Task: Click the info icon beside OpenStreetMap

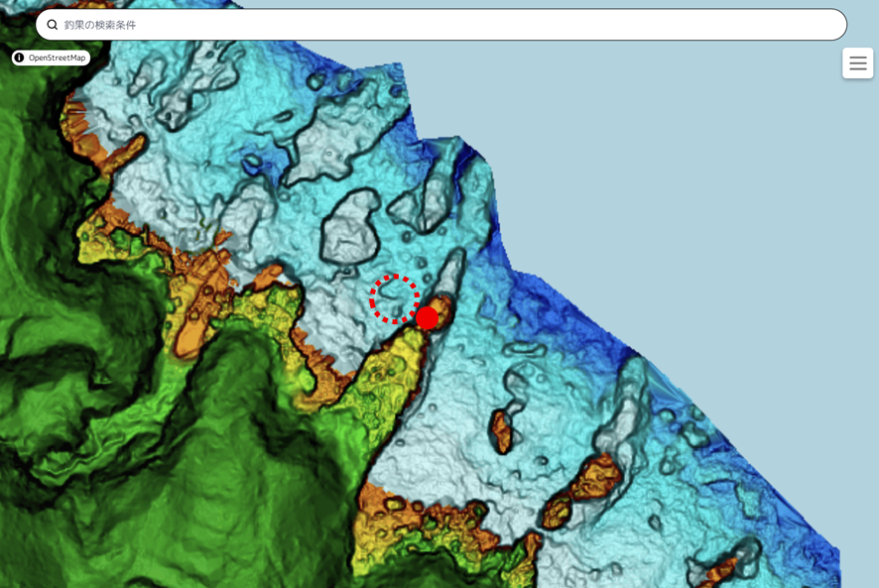Action: point(19,58)
